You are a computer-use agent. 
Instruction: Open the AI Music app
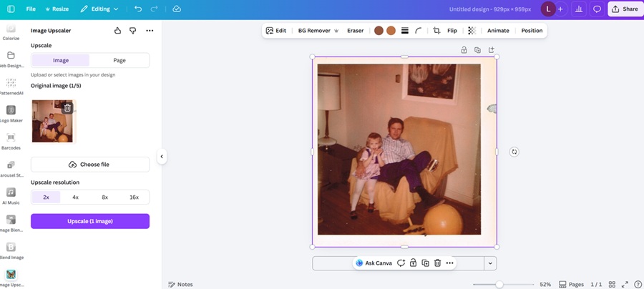[11, 196]
